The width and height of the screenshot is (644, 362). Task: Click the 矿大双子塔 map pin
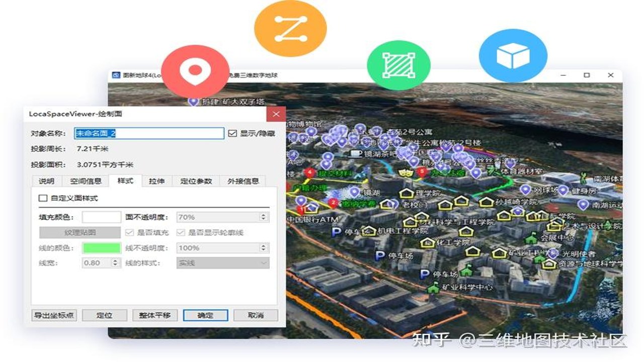click(x=193, y=101)
